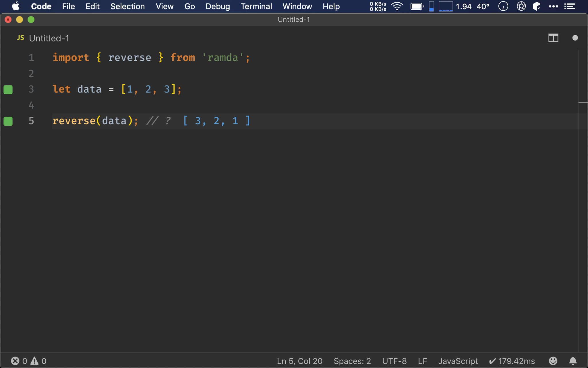Click line number 2 in the gutter
Viewport: 588px width, 368px height.
click(x=31, y=74)
